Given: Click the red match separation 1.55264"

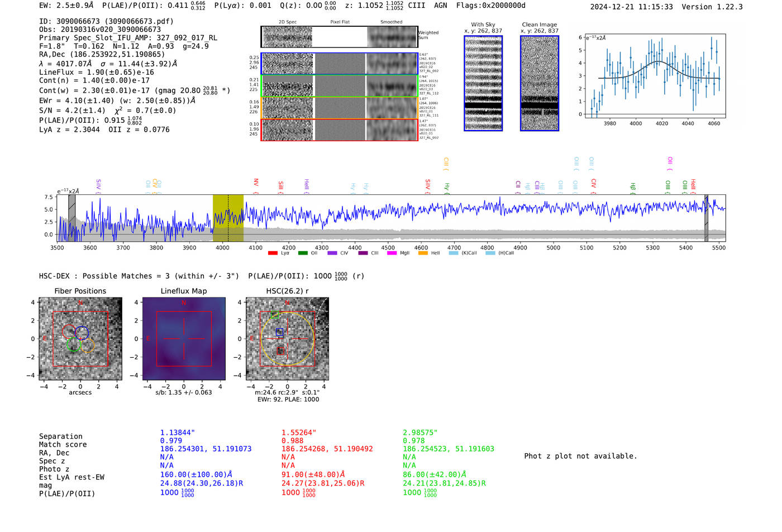Looking at the screenshot, I should coord(299,433).
